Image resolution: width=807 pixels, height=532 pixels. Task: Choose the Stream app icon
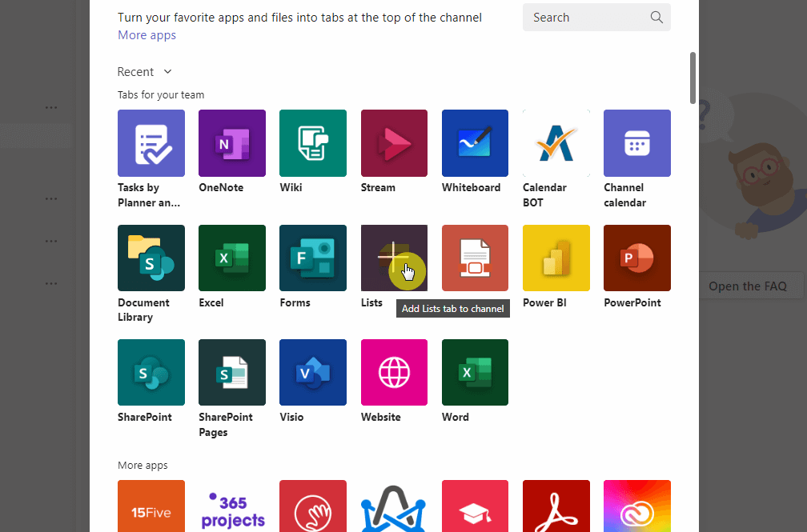(394, 143)
